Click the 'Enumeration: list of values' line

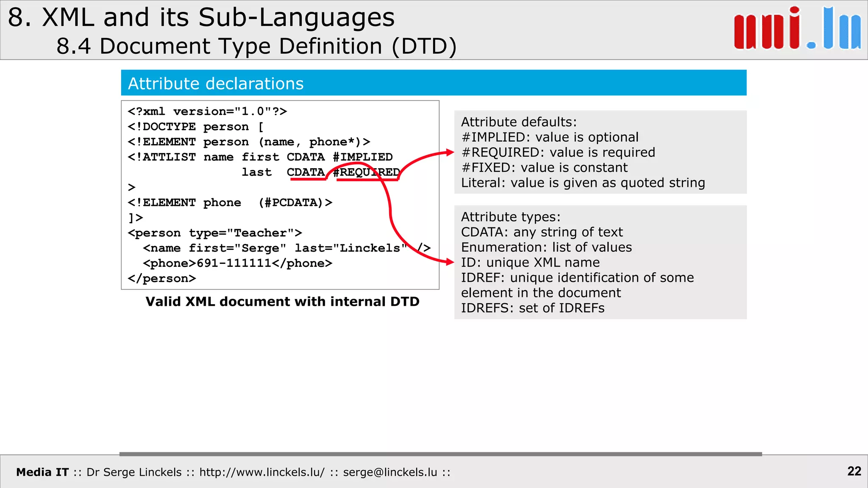546,247
